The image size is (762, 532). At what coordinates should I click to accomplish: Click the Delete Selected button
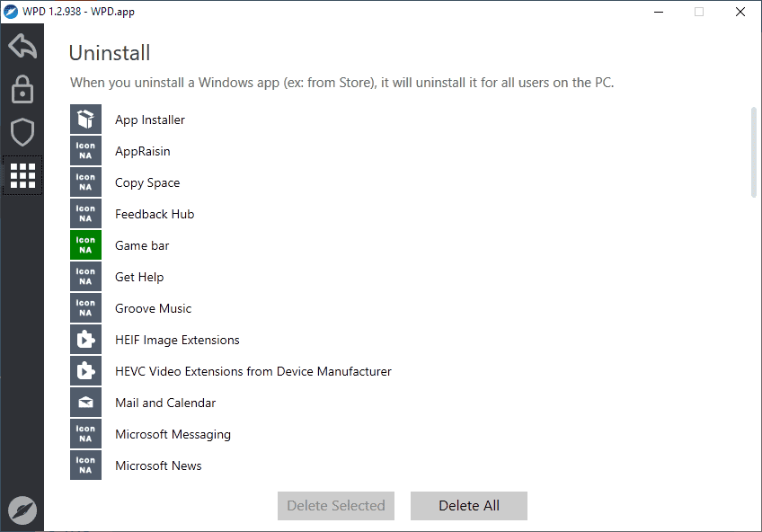[336, 506]
